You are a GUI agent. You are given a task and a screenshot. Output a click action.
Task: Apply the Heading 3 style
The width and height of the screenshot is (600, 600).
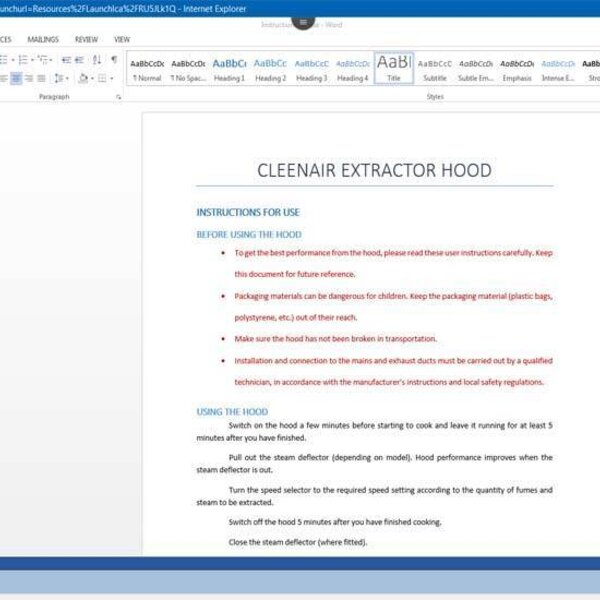point(311,69)
